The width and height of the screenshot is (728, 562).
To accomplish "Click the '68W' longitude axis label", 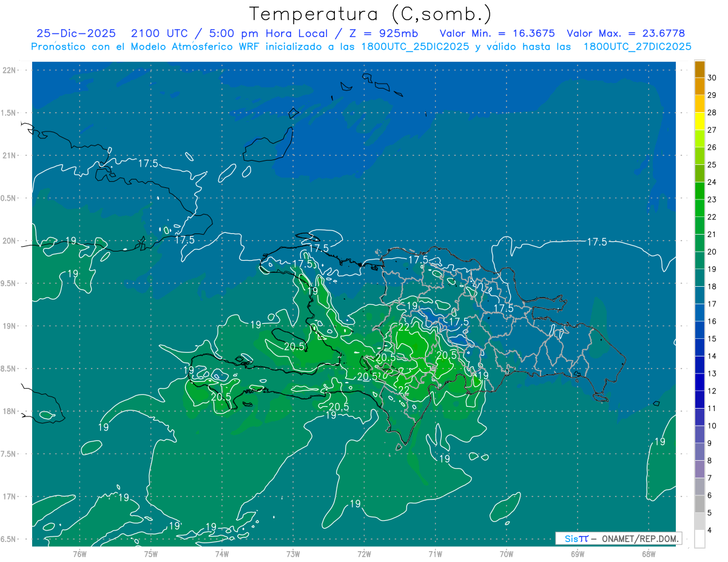I will (649, 554).
